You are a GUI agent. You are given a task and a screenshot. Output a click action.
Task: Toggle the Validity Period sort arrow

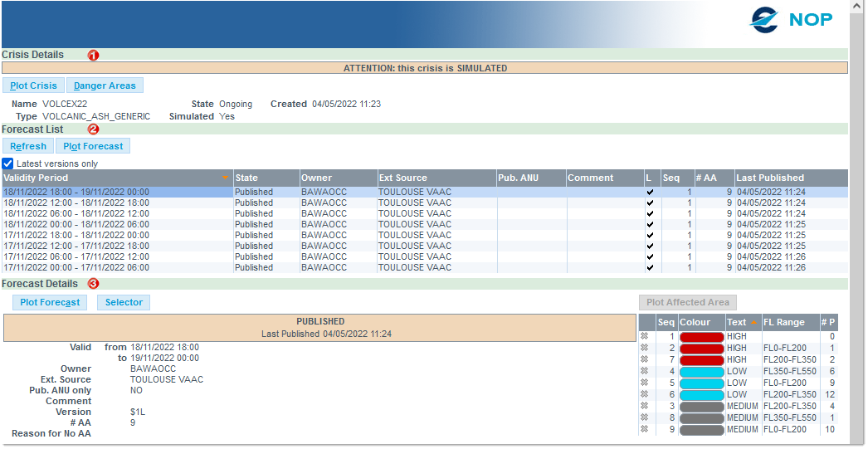[225, 178]
